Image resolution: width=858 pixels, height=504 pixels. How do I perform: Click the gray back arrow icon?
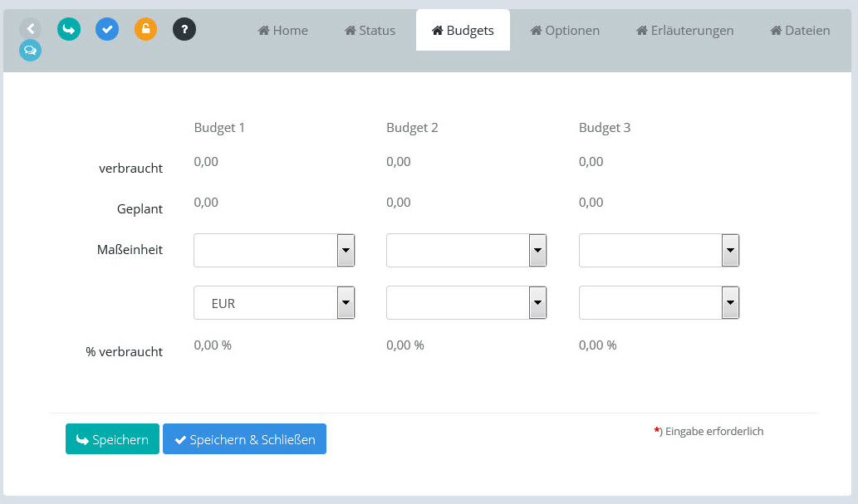click(30, 29)
